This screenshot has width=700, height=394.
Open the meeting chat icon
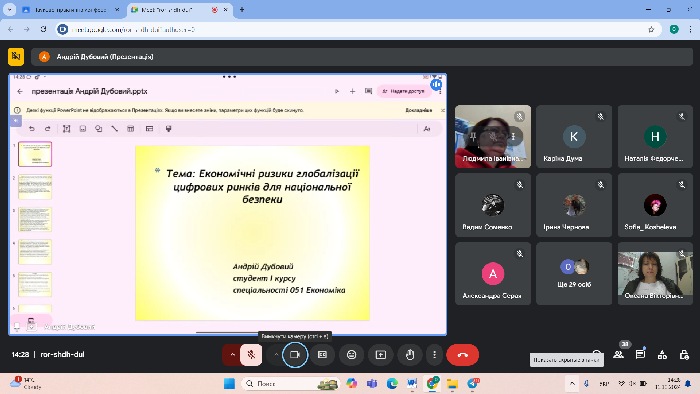click(640, 355)
